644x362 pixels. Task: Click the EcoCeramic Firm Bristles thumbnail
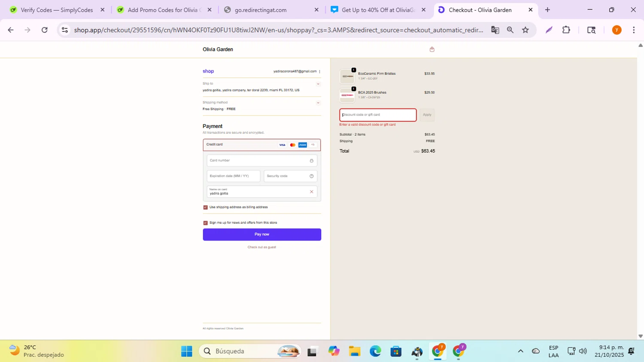click(x=347, y=76)
